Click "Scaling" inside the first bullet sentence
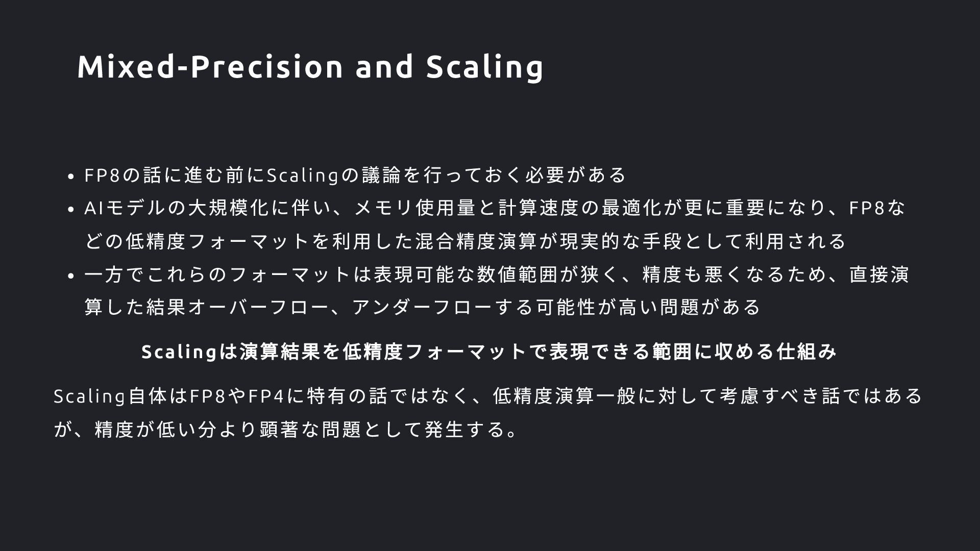 tap(303, 176)
